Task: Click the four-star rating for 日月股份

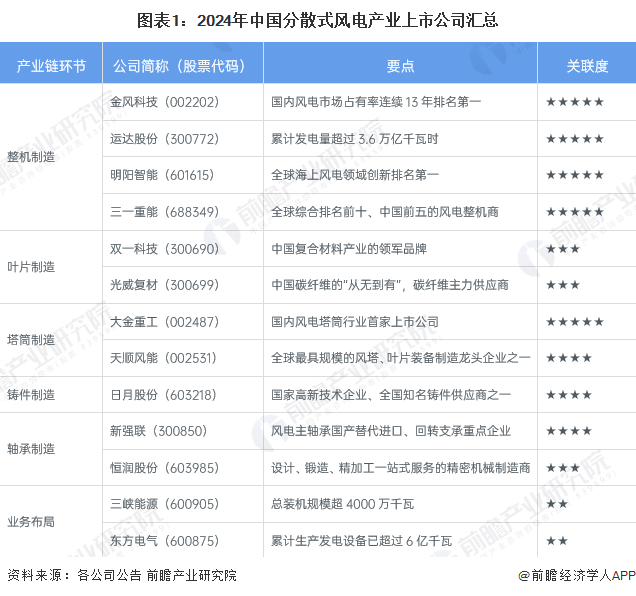Action: [x=569, y=395]
